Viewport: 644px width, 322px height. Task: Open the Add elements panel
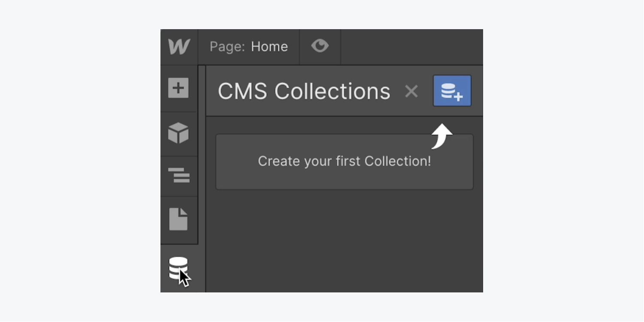click(178, 88)
